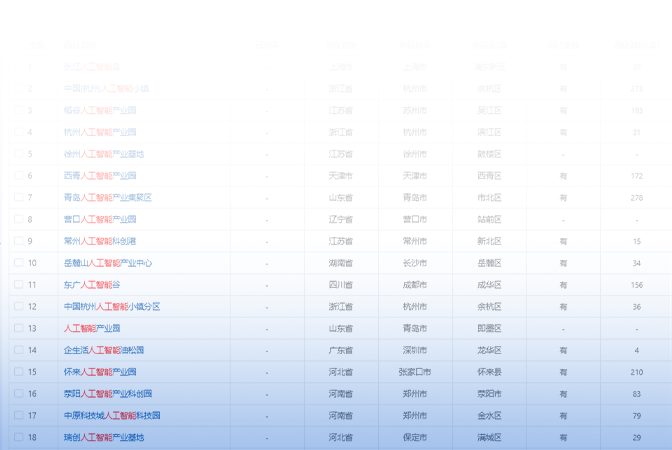
Task: Toggle the checkbox for row 9
Action: point(18,241)
